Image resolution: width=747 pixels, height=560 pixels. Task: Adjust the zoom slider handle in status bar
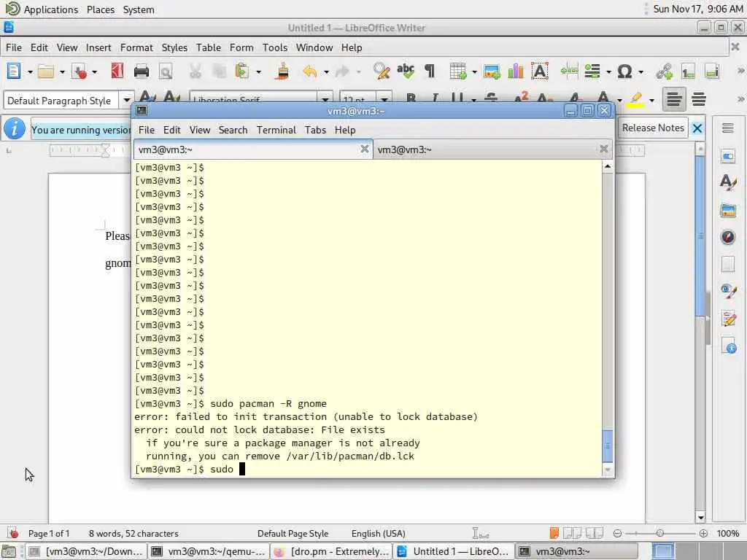pyautogui.click(x=659, y=533)
